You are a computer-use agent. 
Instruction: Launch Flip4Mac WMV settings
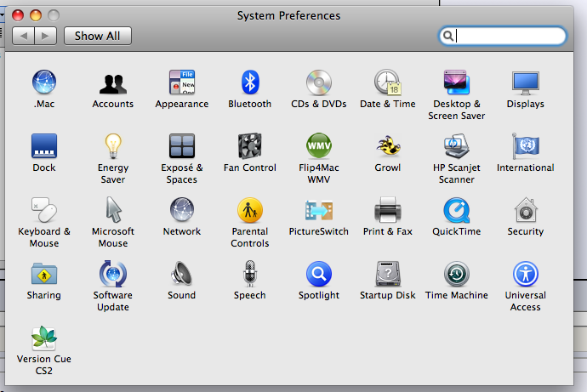[x=319, y=147]
